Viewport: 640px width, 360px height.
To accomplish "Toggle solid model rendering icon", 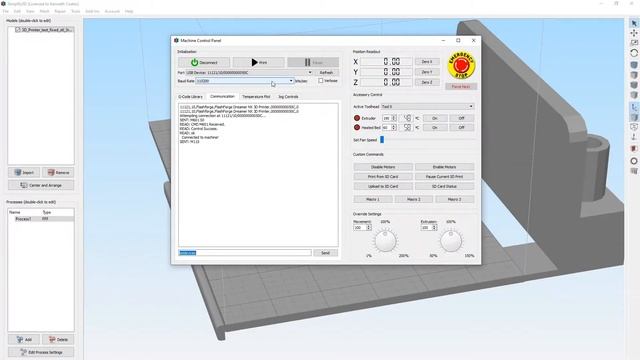I will (x=634, y=117).
